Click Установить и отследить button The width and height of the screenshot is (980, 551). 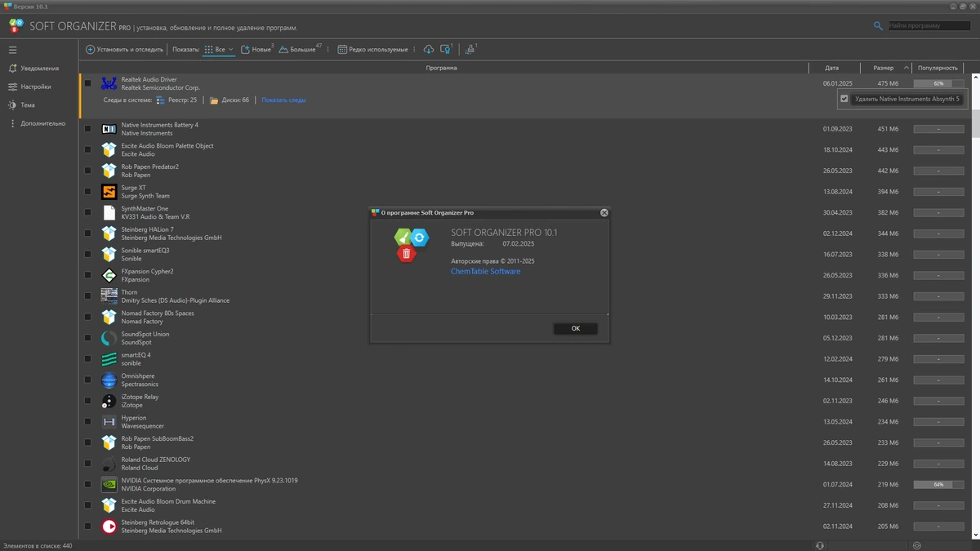(x=124, y=50)
